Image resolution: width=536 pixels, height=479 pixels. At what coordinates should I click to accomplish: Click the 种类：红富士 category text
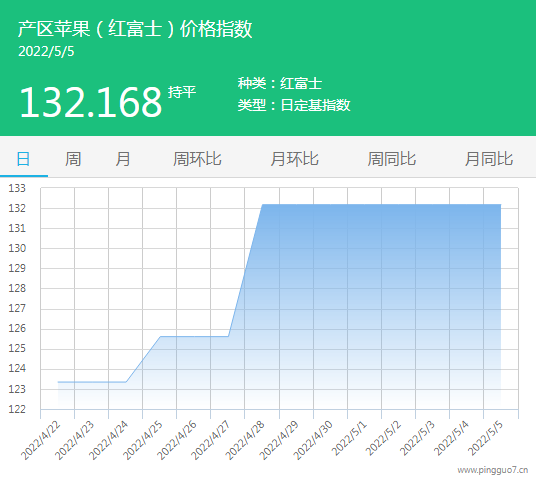[280, 83]
